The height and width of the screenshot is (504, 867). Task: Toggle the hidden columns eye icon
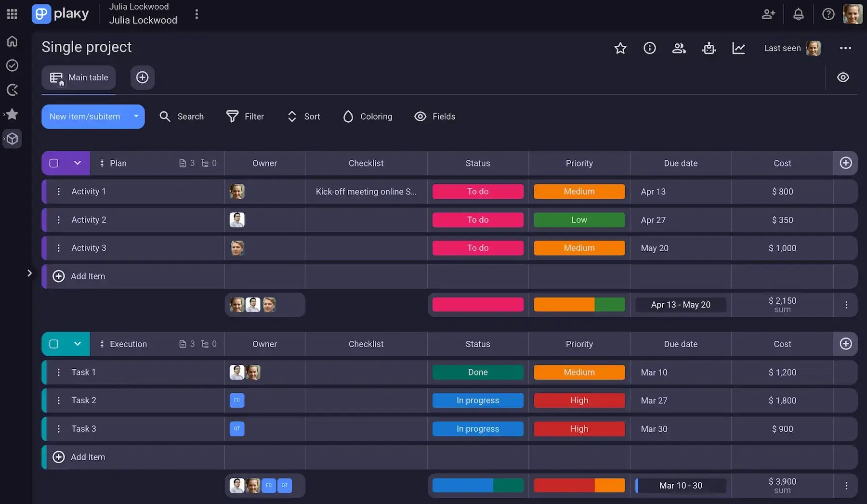[x=843, y=77]
